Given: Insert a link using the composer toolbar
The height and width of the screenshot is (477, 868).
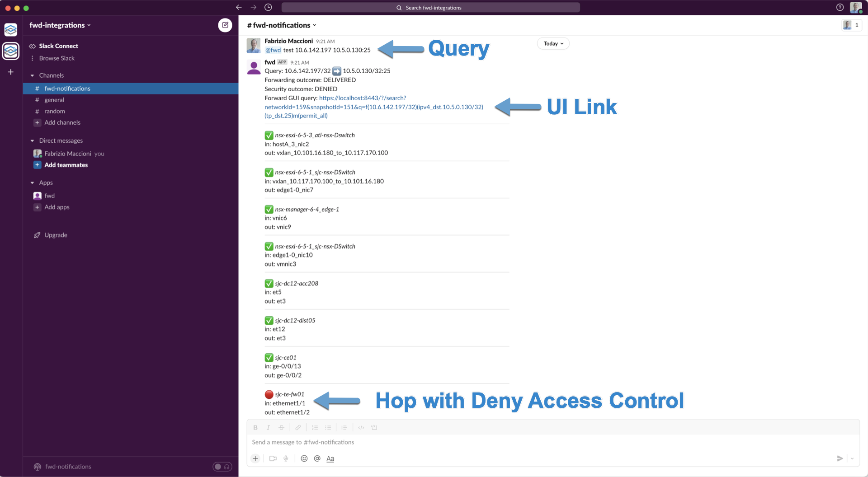Looking at the screenshot, I should tap(298, 427).
